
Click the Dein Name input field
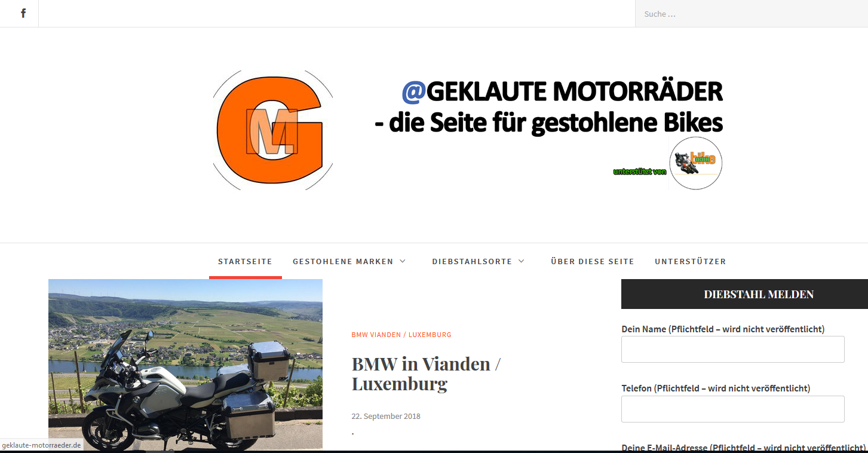pos(733,349)
